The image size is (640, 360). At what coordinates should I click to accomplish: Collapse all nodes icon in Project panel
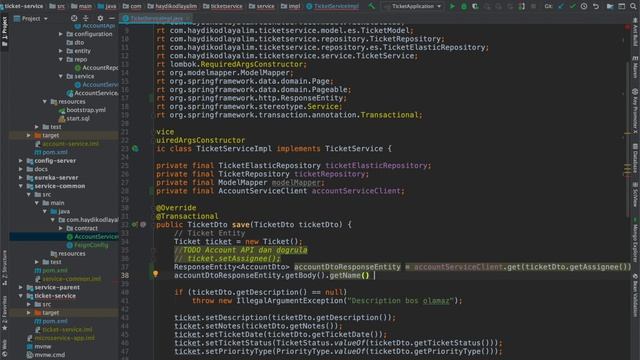click(x=86, y=18)
